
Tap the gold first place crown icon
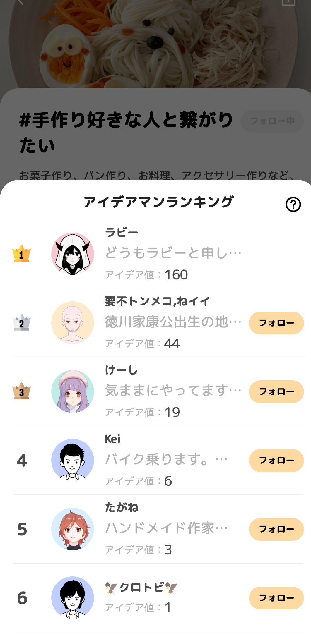coord(21,253)
